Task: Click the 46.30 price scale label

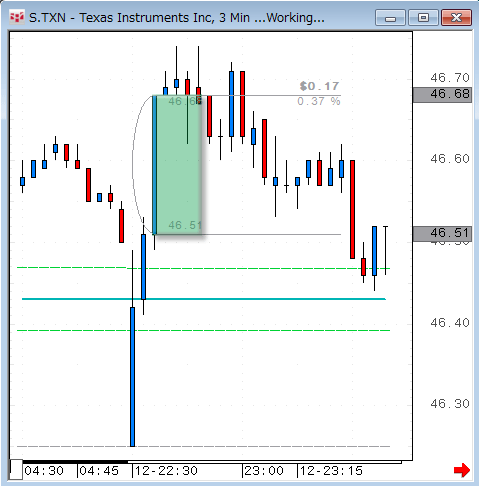Action: pyautogui.click(x=450, y=404)
